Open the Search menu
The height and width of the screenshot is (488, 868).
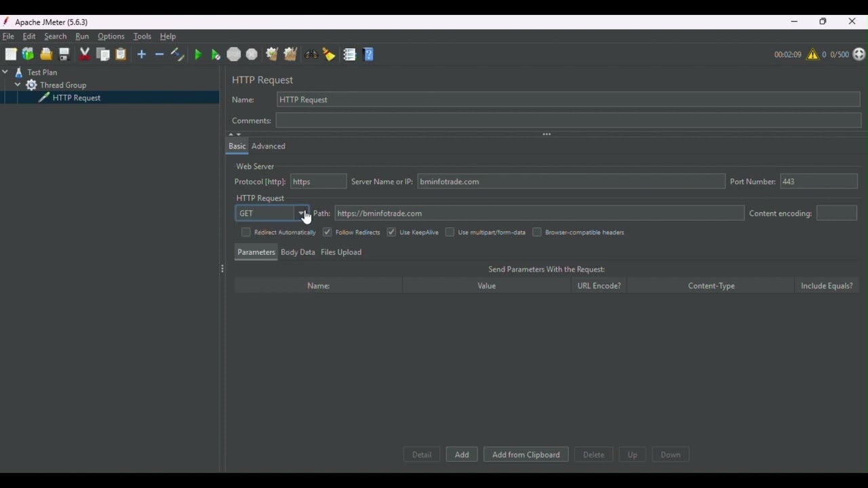[x=56, y=37]
